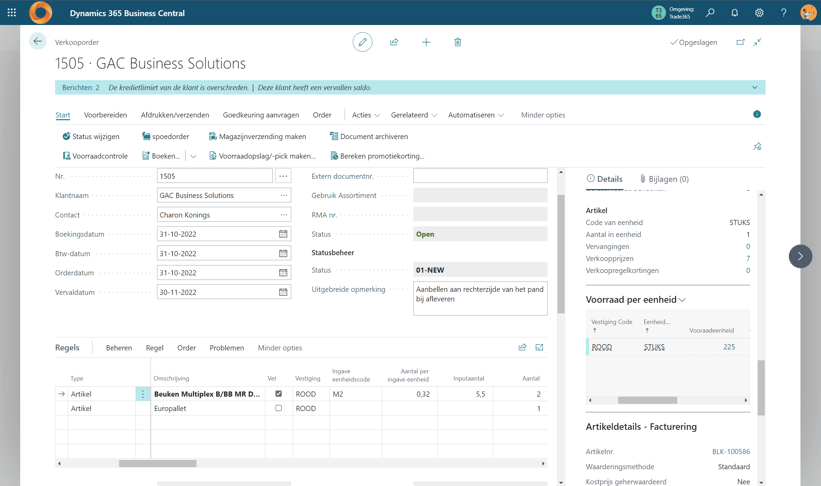This screenshot has height=486, width=821.
Task: Click horizontal scrollbar of Regels grid
Action: (158, 463)
